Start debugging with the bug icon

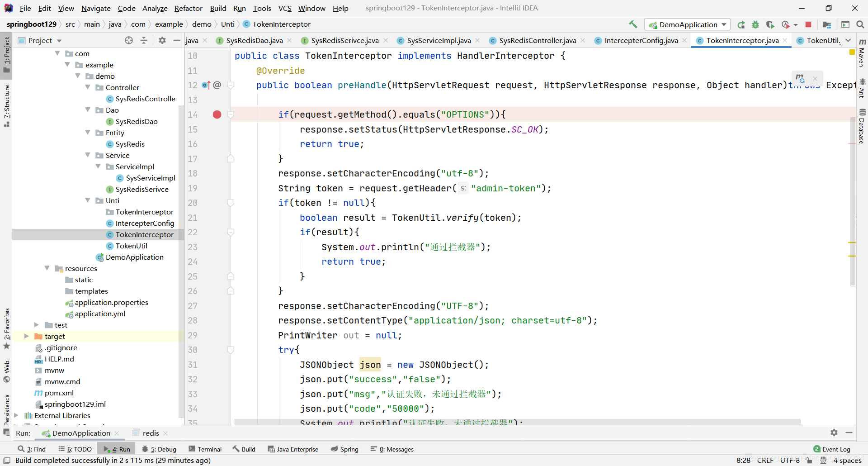coord(755,24)
